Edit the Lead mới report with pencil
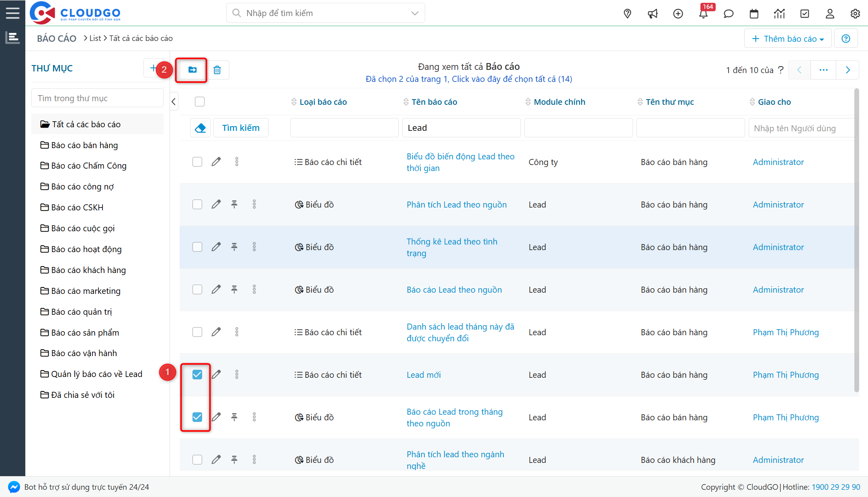Screen dimensions: 868x497 pyautogui.click(x=216, y=375)
